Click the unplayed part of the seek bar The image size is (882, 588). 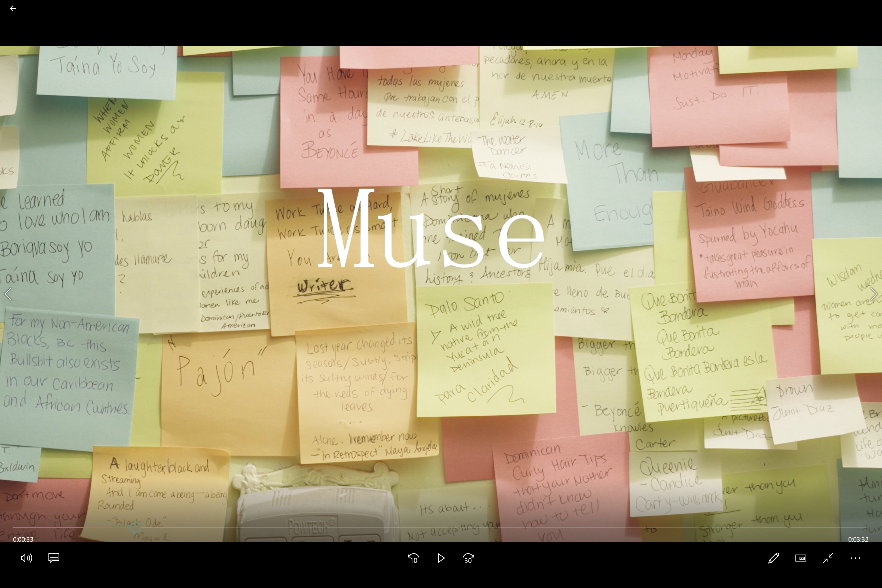tap(488, 528)
